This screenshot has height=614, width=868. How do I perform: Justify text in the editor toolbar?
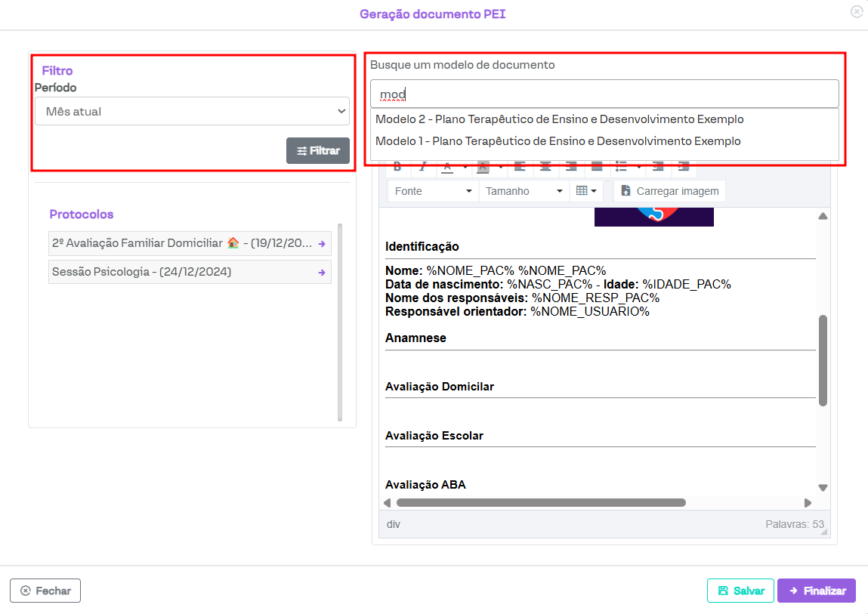click(597, 167)
